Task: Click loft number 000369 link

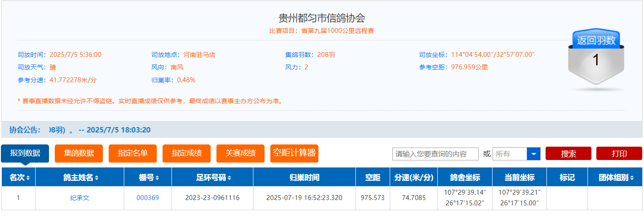Action: coord(147,198)
